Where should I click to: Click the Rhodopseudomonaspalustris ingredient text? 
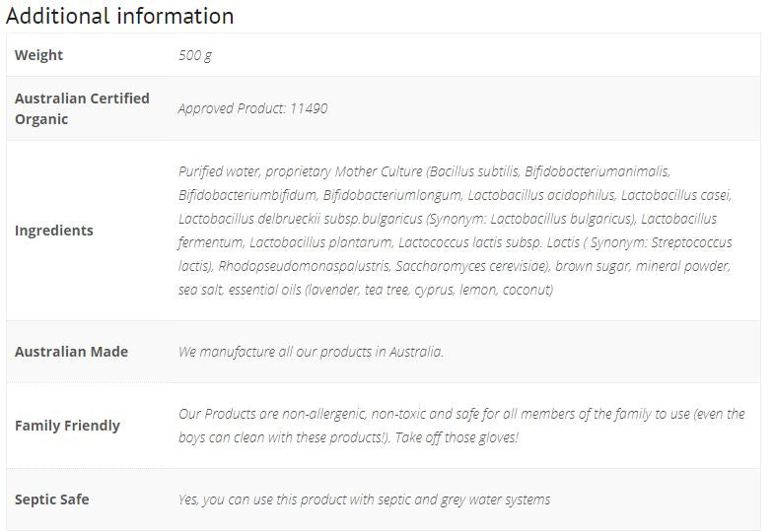tap(305, 266)
